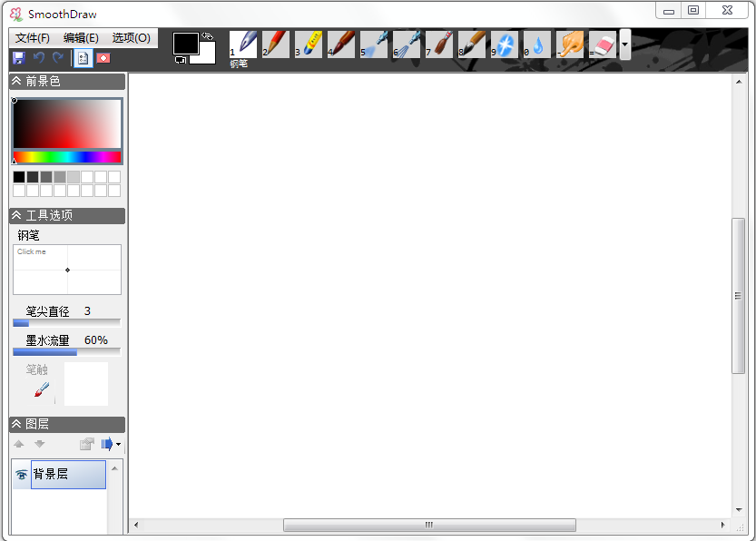Minimize the SmoothDraw window

coord(669,11)
